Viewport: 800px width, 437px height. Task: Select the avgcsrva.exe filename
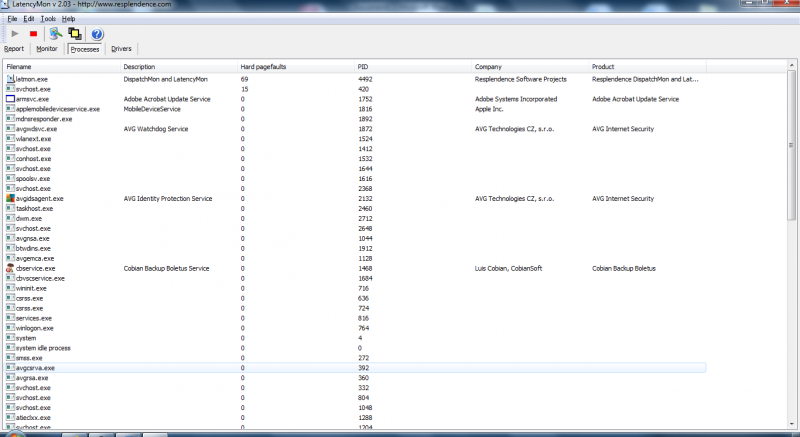click(35, 368)
